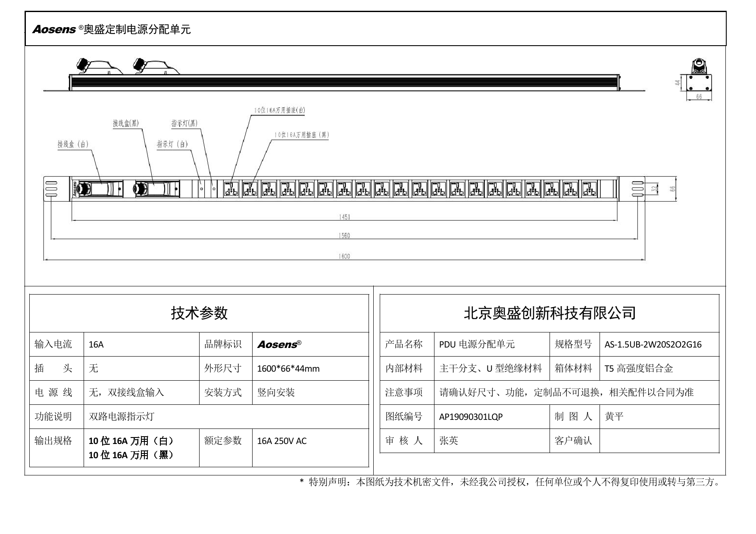Viewport: 756px width, 534px height.
Task: Click the last universal socket on the PDU
Action: pyautogui.click(x=589, y=189)
